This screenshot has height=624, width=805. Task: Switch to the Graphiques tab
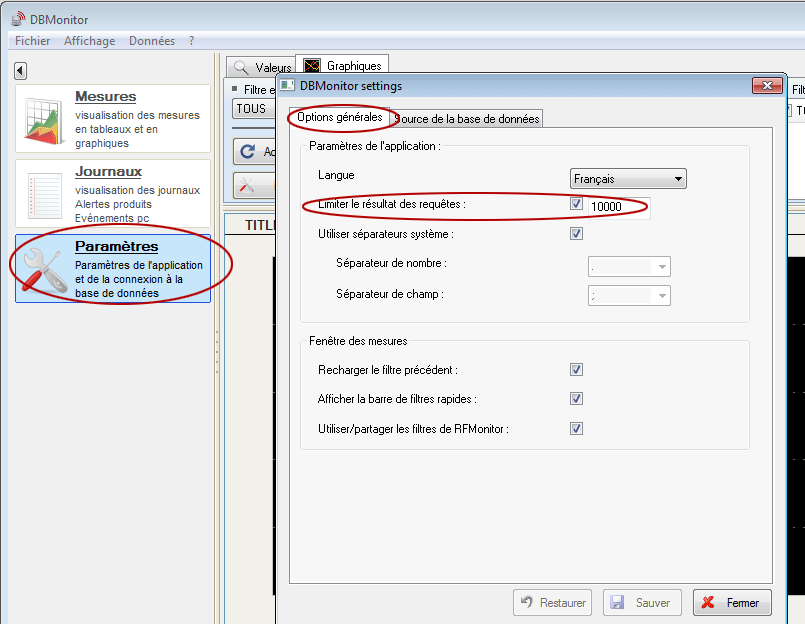pos(342,66)
